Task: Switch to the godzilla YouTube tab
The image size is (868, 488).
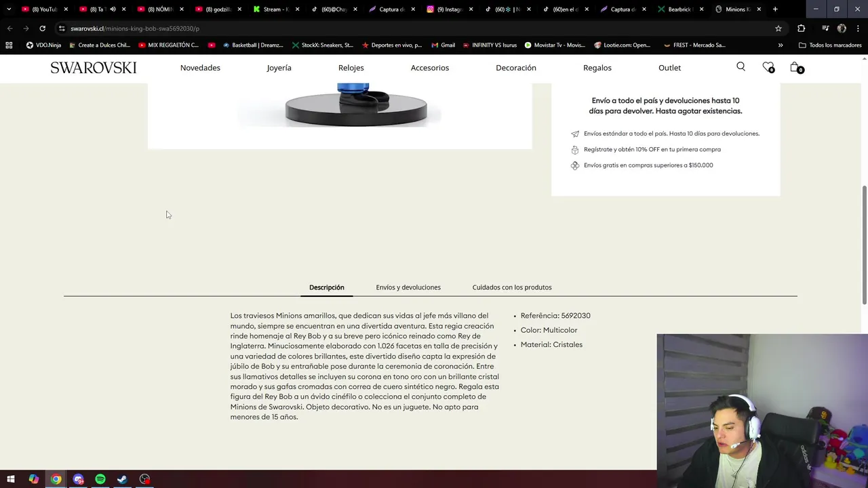Action: [x=217, y=9]
